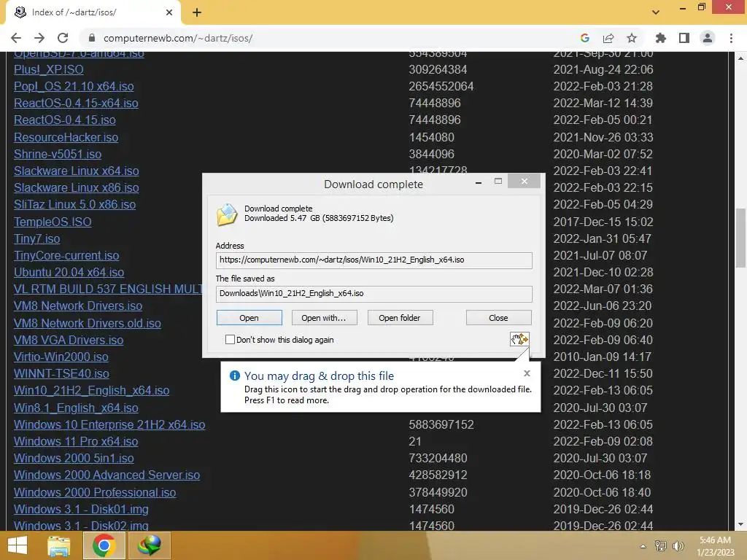
Task: Close the Index of /~dartz/isos/ tab
Action: (169, 12)
